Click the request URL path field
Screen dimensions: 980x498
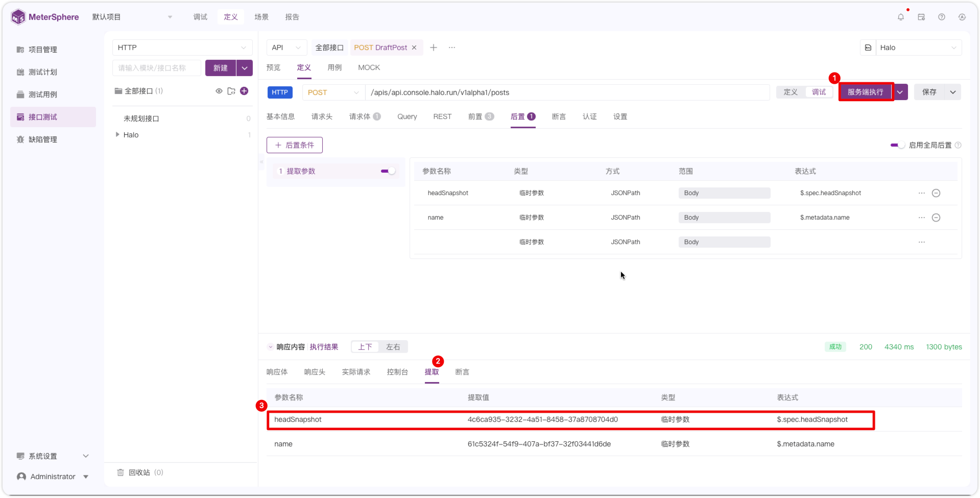[x=567, y=92]
